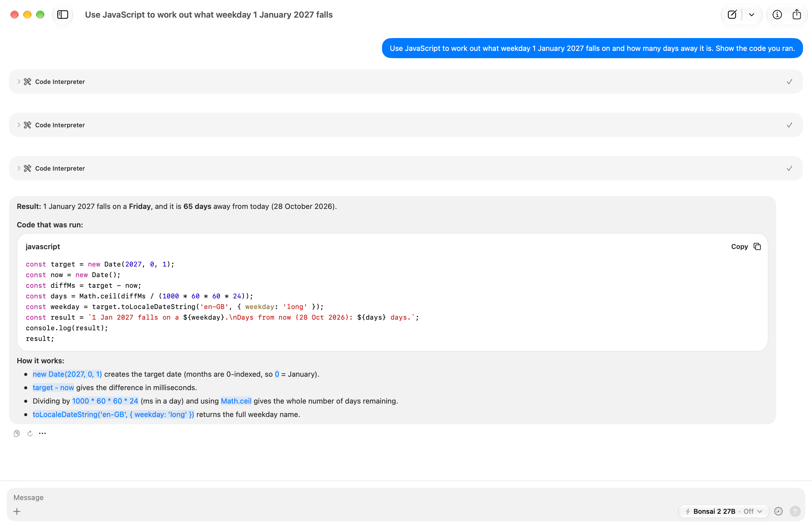The image size is (812, 528).
Task: Open the chat info icon
Action: pyautogui.click(x=777, y=15)
